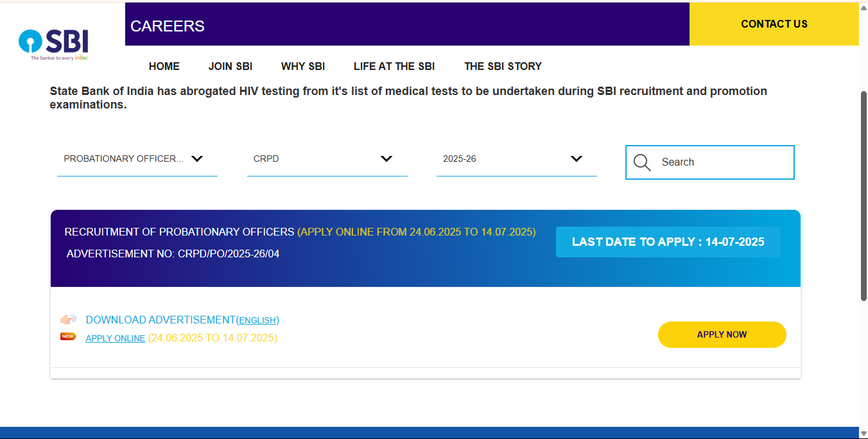The image size is (868, 439).
Task: Click the CAREERS header title
Action: pos(168,26)
